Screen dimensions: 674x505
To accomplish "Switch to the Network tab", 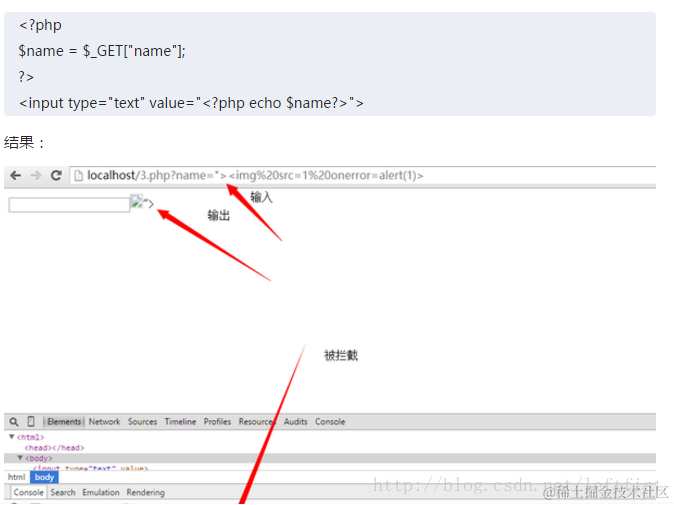I will pos(104,422).
